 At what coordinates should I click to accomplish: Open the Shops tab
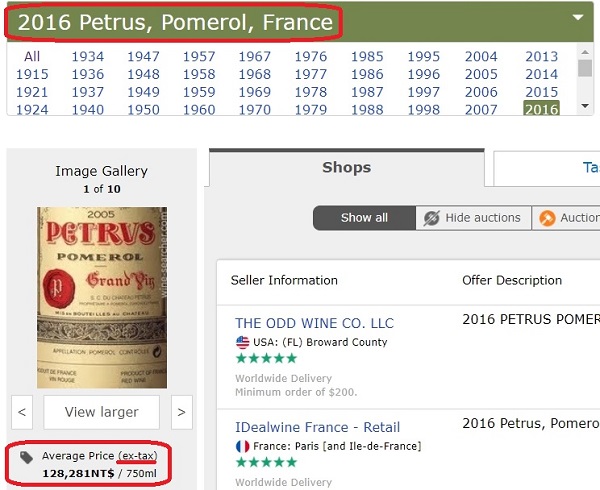point(346,168)
